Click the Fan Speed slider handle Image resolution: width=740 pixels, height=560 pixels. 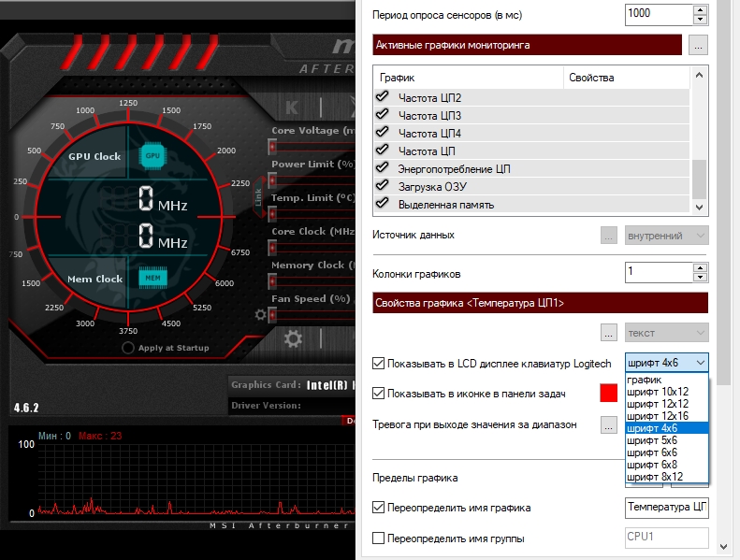[x=272, y=315]
